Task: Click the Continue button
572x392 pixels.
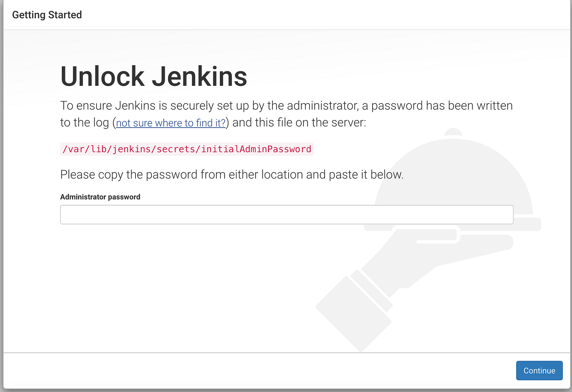Action: (x=539, y=371)
